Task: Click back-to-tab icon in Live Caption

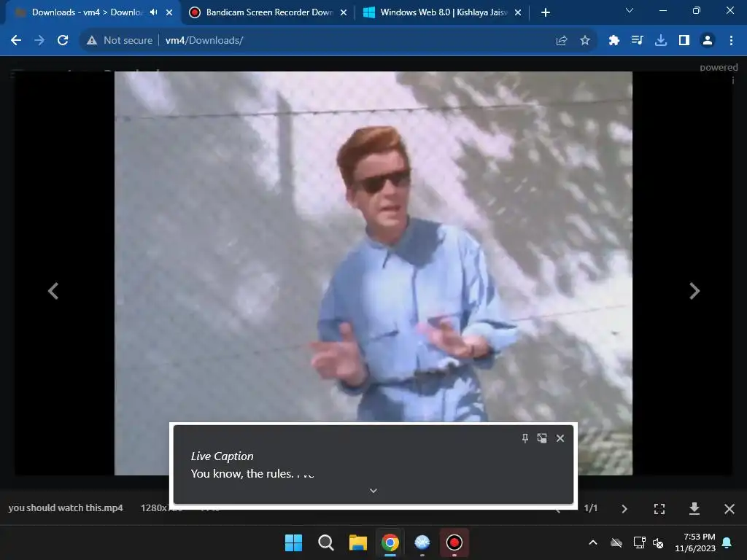Action: pyautogui.click(x=542, y=438)
